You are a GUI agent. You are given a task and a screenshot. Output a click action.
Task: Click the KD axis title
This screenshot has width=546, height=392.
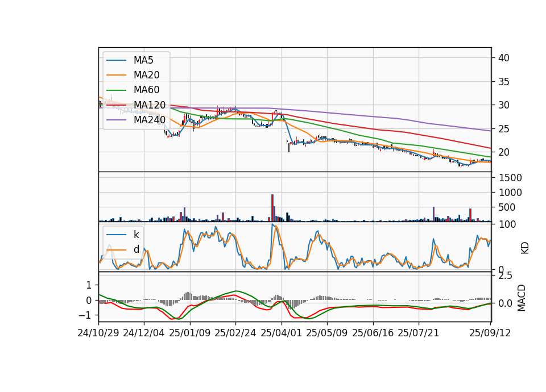(x=525, y=248)
